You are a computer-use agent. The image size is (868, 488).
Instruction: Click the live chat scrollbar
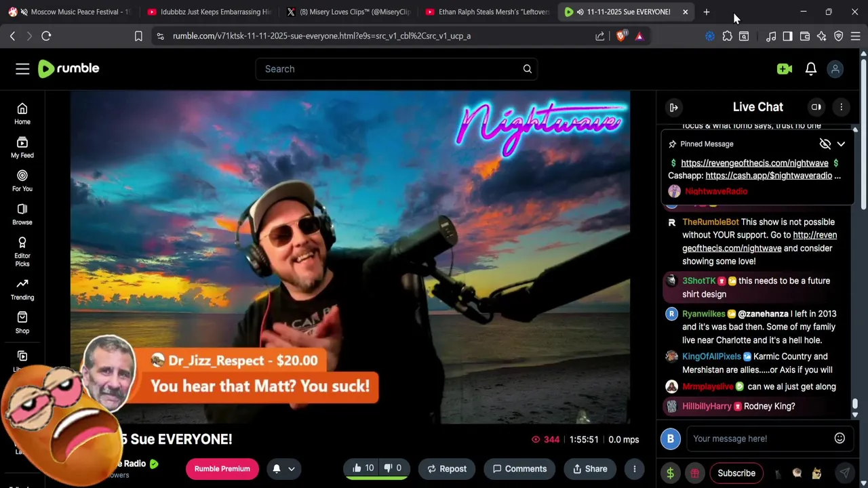click(855, 405)
